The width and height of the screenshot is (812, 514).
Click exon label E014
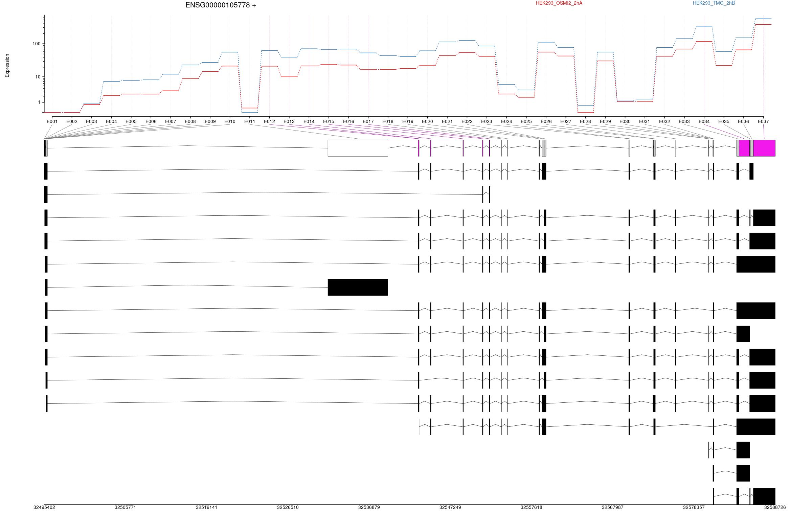point(309,121)
